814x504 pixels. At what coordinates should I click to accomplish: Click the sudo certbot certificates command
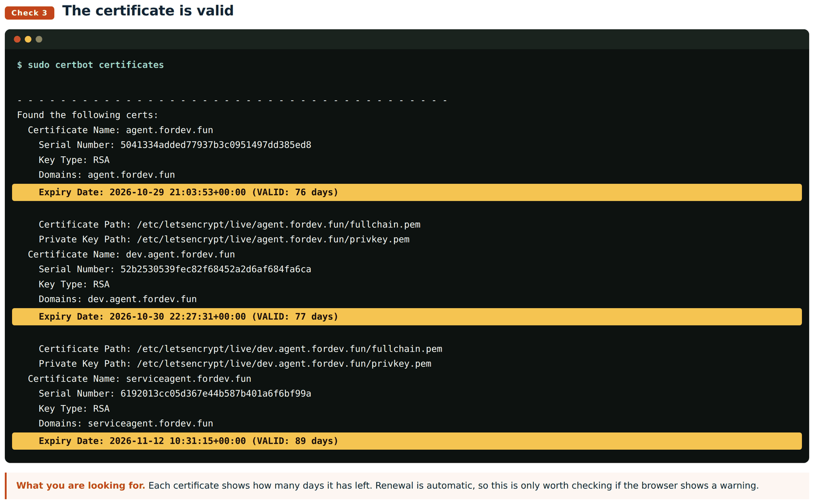coord(96,65)
